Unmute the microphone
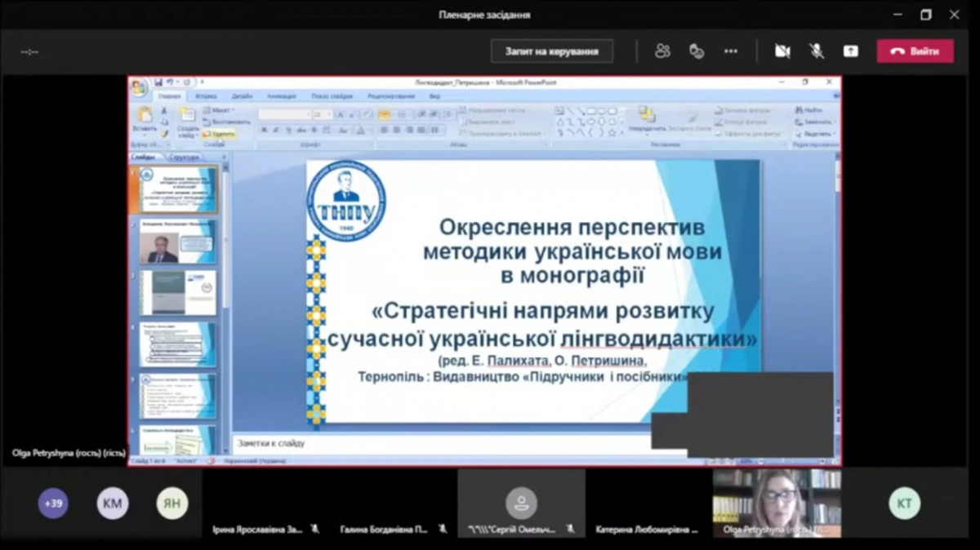 pyautogui.click(x=817, y=51)
